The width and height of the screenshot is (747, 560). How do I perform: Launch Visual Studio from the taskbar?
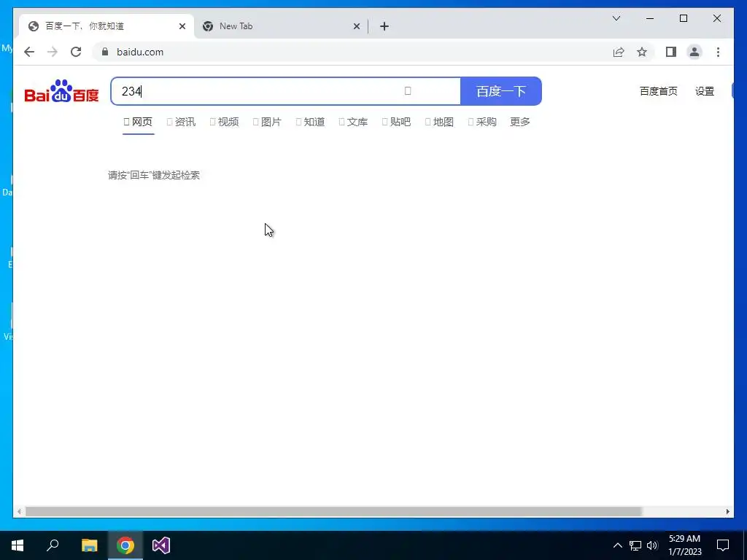pos(161,545)
